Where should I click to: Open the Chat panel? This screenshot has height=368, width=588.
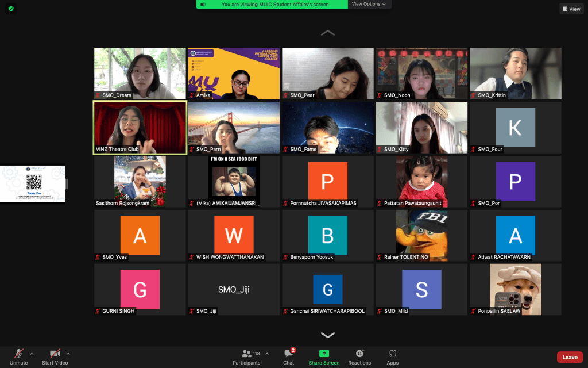pyautogui.click(x=288, y=354)
